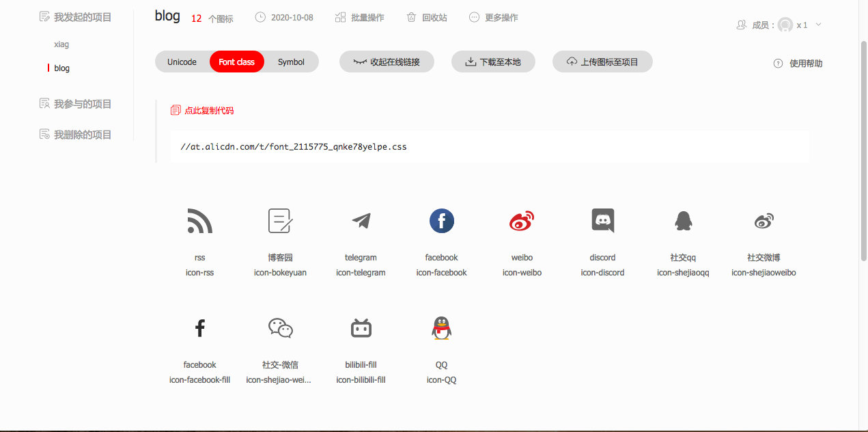
Task: Select the colored QQ penguin icon
Action: (x=442, y=329)
